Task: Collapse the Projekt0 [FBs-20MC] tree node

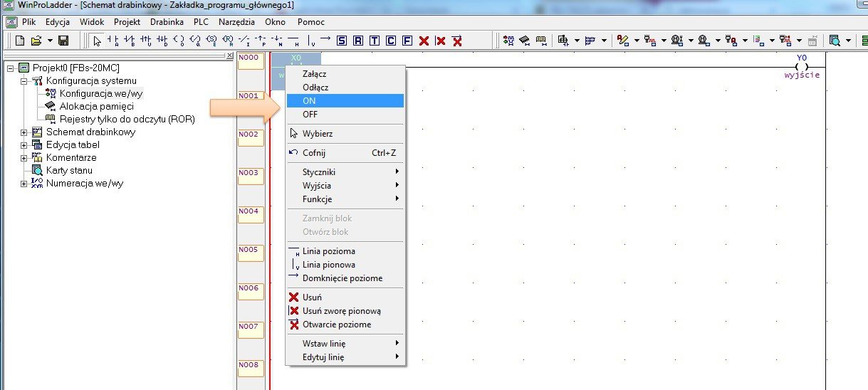Action: click(10, 68)
